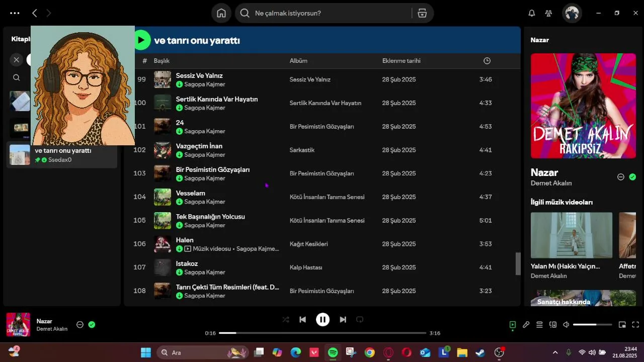
Task: Pause the current song
Action: 323,319
